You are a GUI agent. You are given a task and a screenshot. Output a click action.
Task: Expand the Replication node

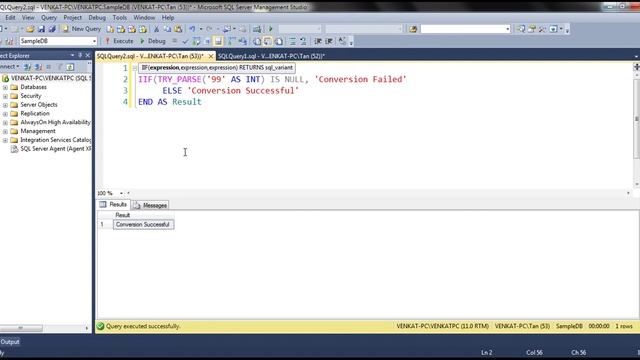click(x=5, y=114)
